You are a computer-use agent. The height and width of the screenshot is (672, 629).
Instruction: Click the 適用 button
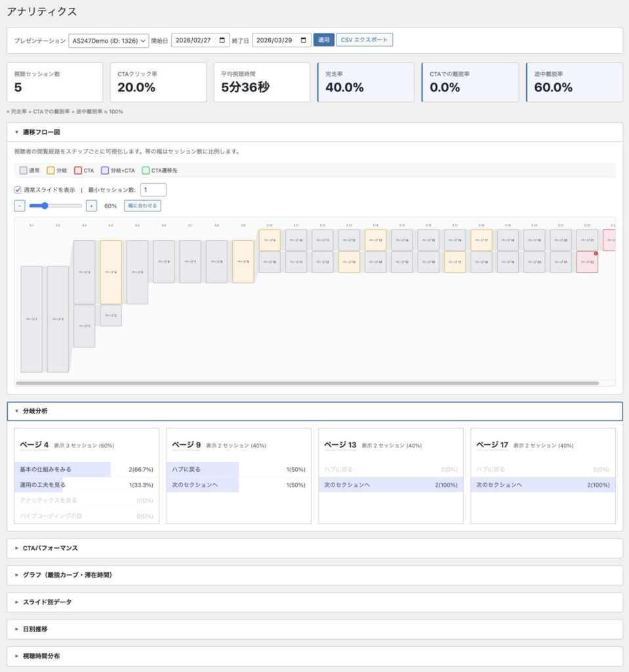click(323, 40)
